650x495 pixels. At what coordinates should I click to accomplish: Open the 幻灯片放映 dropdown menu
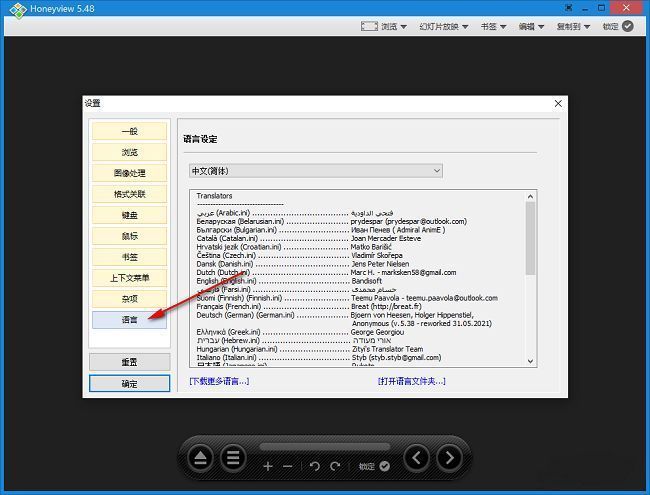tap(444, 27)
